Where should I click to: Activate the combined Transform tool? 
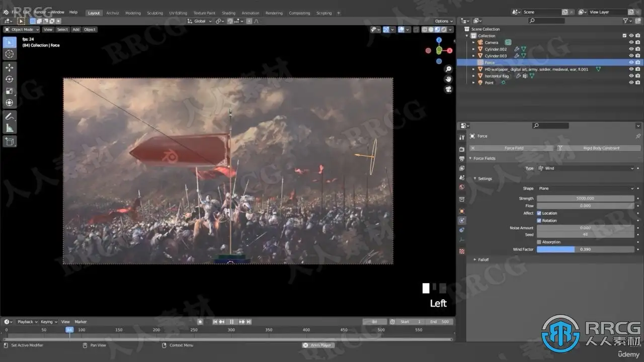tap(10, 103)
